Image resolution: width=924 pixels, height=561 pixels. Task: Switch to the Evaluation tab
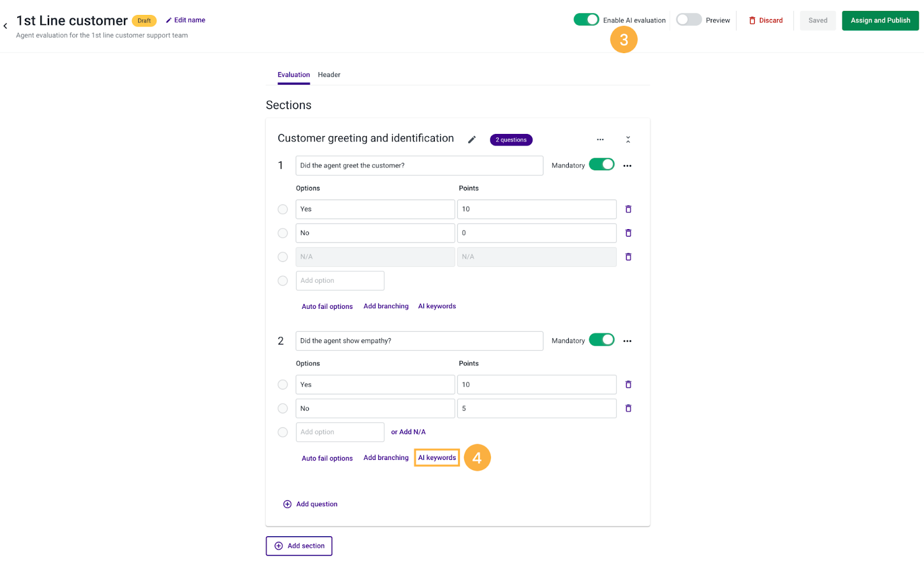(x=293, y=75)
